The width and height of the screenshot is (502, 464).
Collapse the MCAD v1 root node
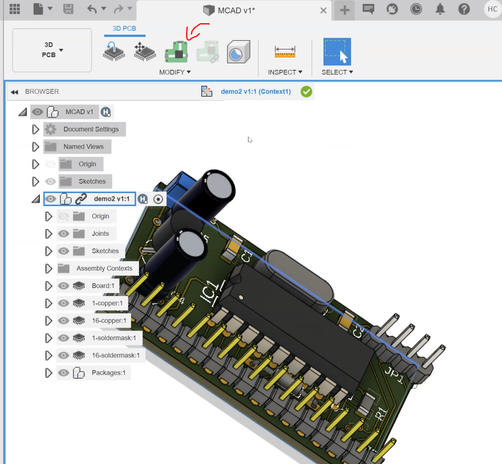[23, 112]
